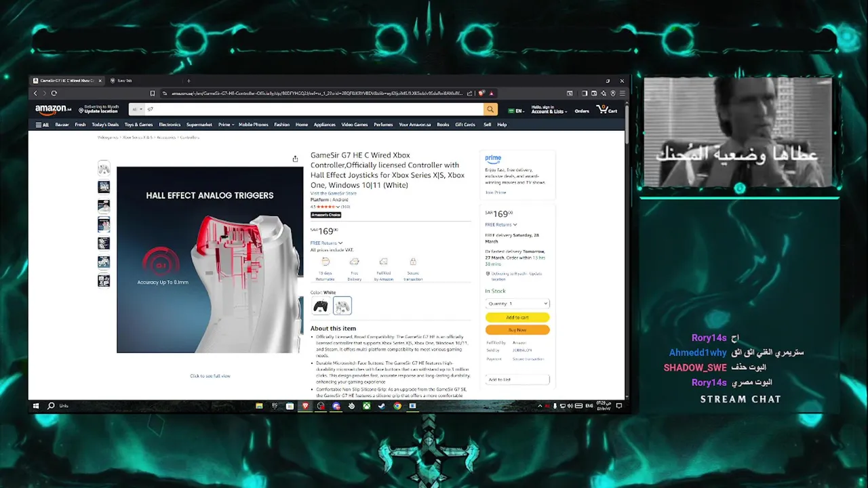Click the bookmark icon beside the address bar

click(153, 94)
